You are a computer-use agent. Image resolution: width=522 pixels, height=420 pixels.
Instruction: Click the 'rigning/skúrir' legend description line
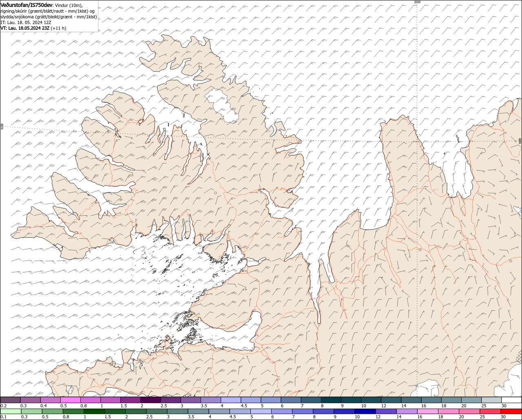coord(48,11)
